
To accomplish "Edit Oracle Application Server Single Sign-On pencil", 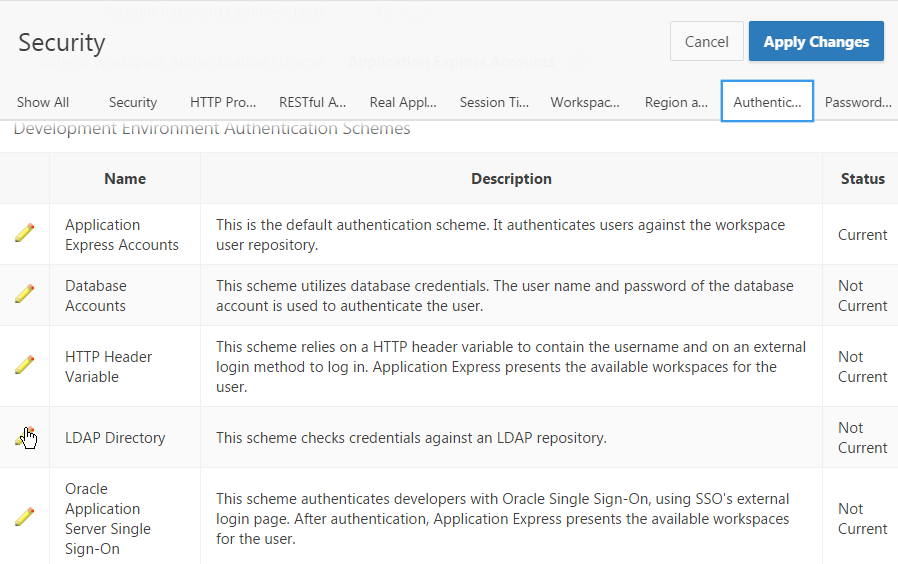I will point(25,516).
